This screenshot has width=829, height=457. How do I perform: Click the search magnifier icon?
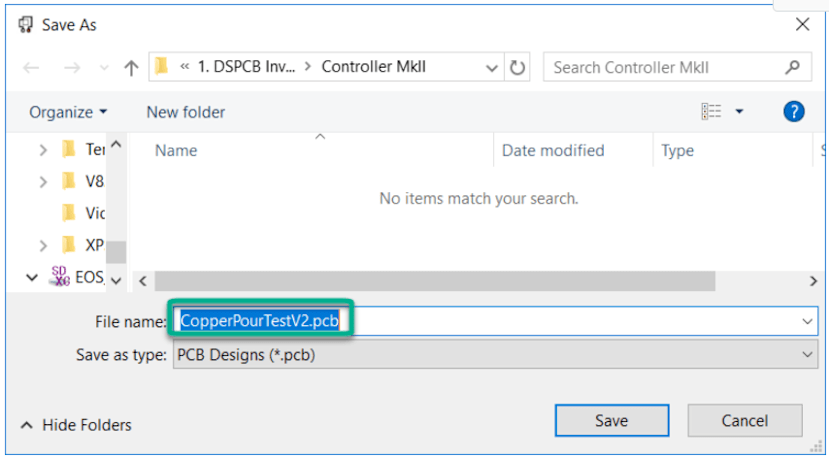[792, 67]
